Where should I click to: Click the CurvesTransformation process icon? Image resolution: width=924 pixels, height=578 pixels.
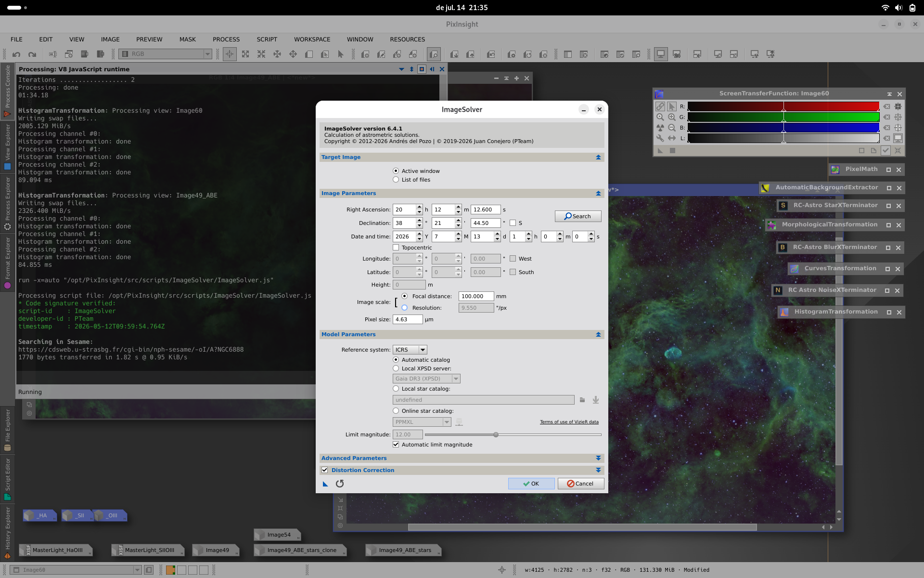(795, 269)
